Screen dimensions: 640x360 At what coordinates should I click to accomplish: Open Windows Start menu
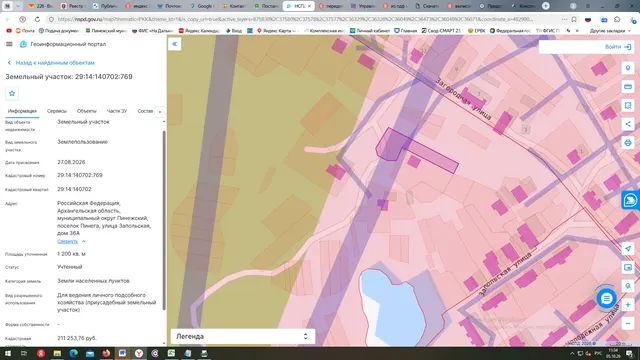pyautogui.click(x=8, y=353)
